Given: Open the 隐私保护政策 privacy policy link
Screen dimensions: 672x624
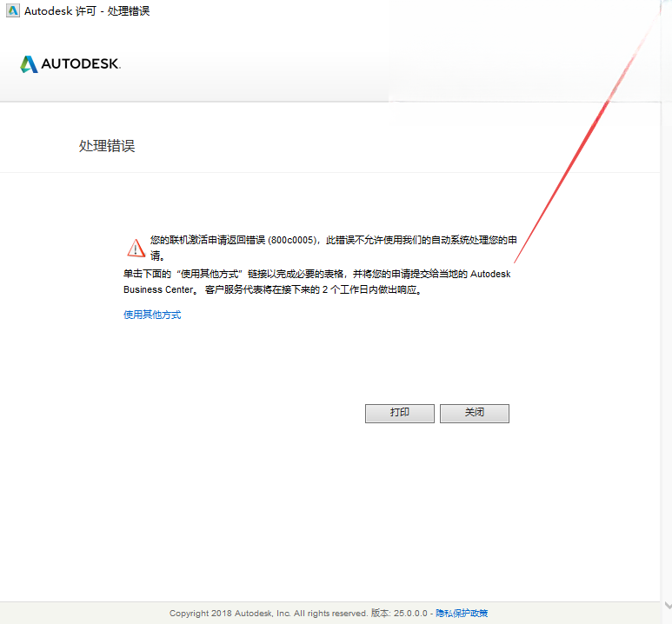Looking at the screenshot, I should coord(462,614).
